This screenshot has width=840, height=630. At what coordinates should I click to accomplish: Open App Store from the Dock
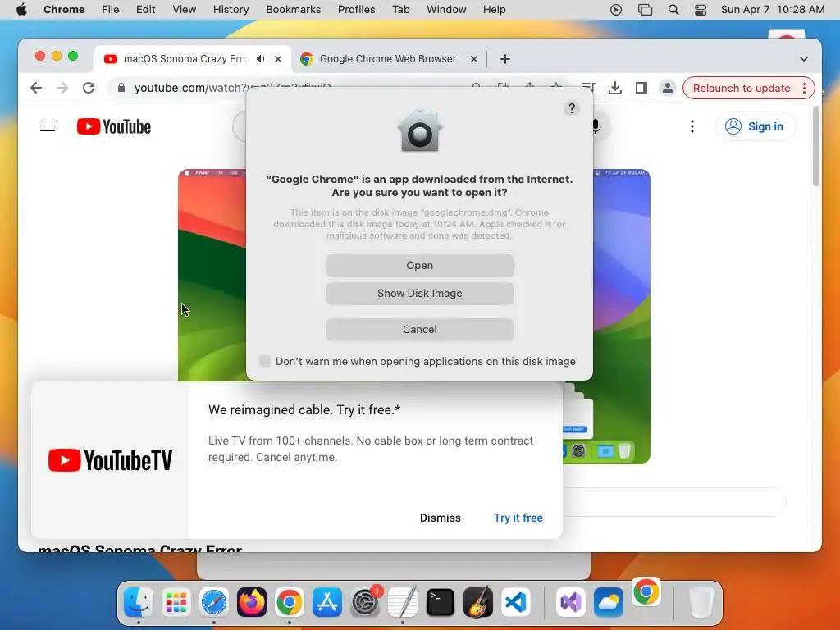tap(326, 602)
